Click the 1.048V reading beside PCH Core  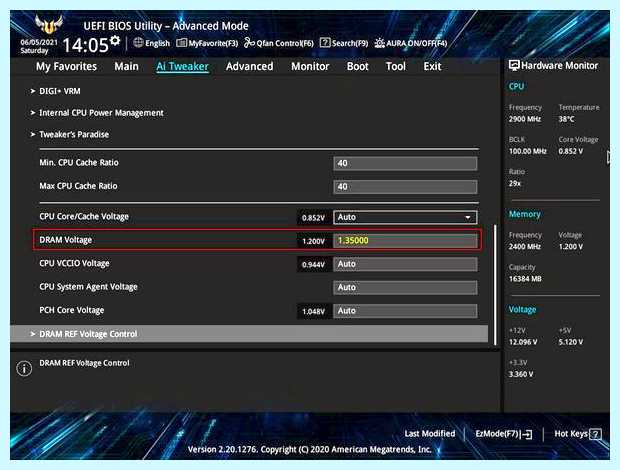tap(313, 311)
